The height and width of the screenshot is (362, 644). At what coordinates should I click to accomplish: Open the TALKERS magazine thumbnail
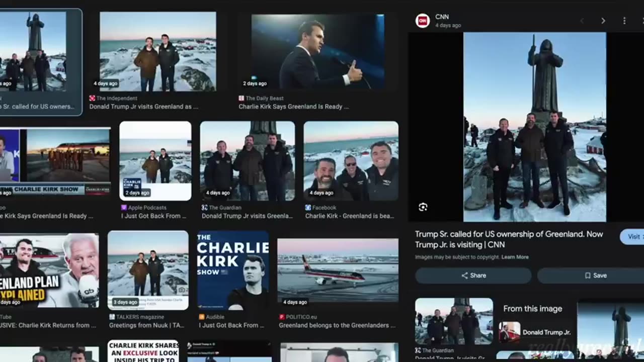[148, 270]
